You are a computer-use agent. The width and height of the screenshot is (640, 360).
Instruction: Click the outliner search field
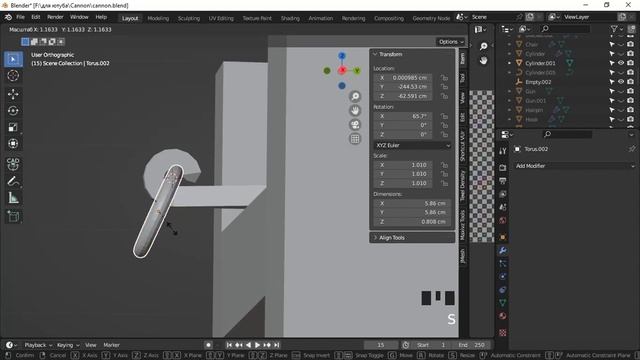click(x=565, y=29)
